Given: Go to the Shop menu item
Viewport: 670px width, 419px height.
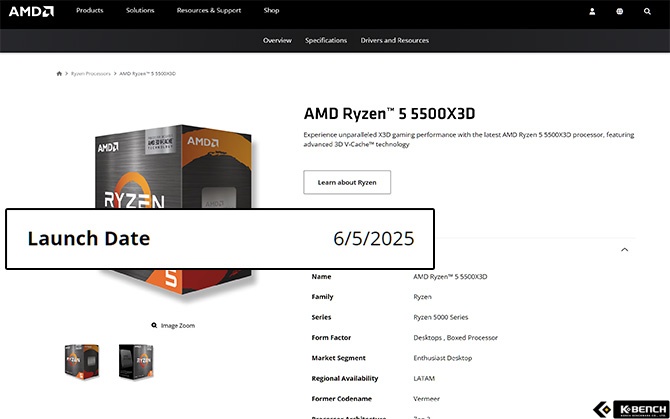Looking at the screenshot, I should (271, 10).
